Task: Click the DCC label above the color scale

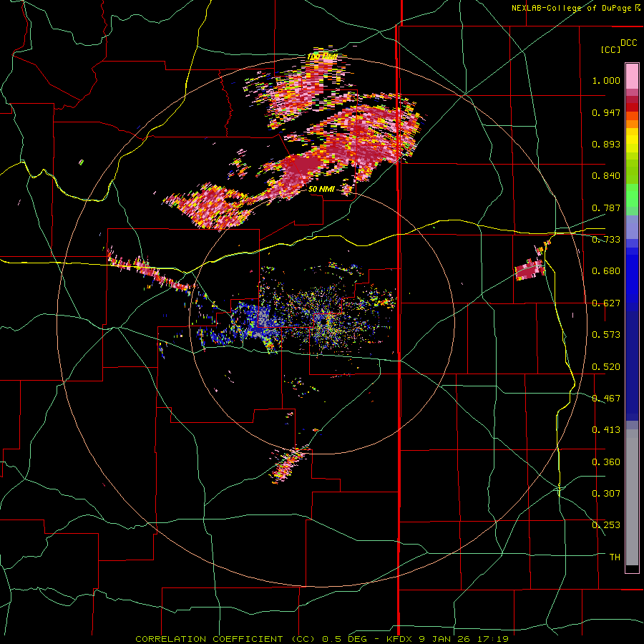Action: pyautogui.click(x=628, y=43)
